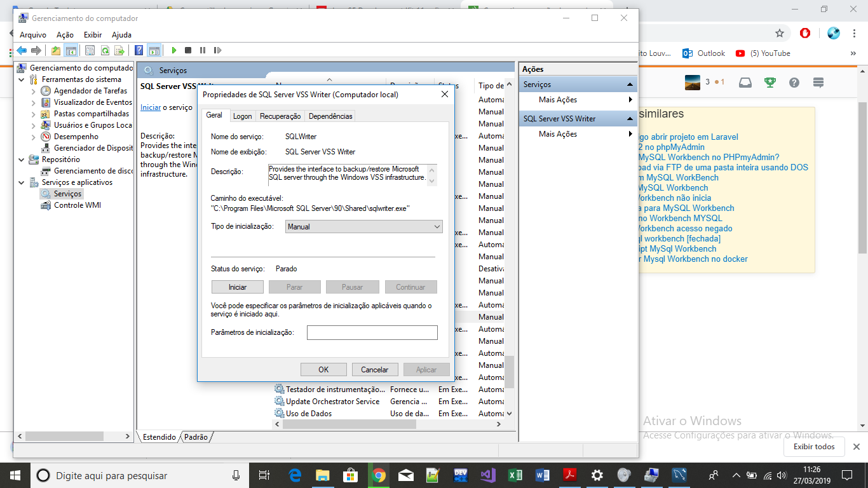This screenshot has height=488, width=868.
Task: Click the Stack Overflow help icon
Action: (794, 83)
